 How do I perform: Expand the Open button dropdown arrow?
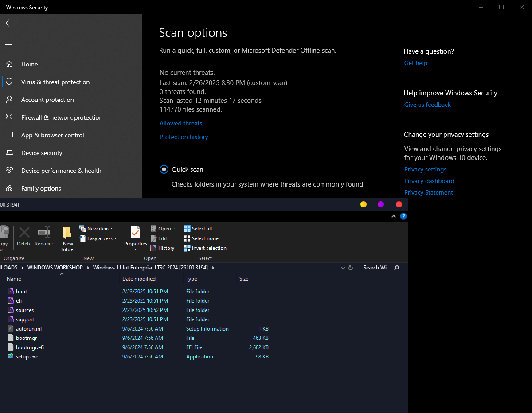(174, 229)
